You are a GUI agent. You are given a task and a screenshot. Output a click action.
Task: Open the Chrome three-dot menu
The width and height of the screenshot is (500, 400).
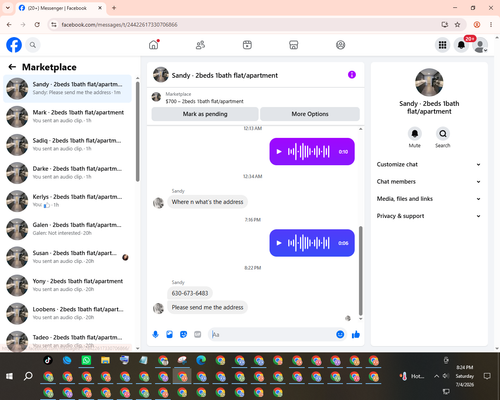click(x=491, y=24)
